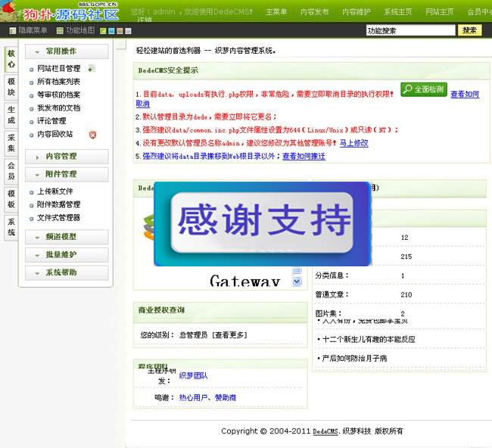Image resolution: width=492 pixels, height=448 pixels.
Task: Click the red shield icon beside 内容回收站
Action: point(92,135)
